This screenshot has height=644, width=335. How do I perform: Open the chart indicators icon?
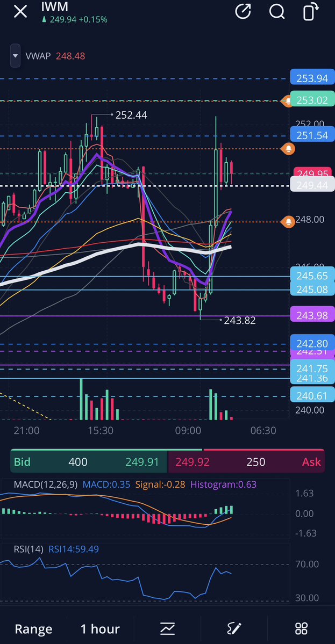pyautogui.click(x=167, y=628)
